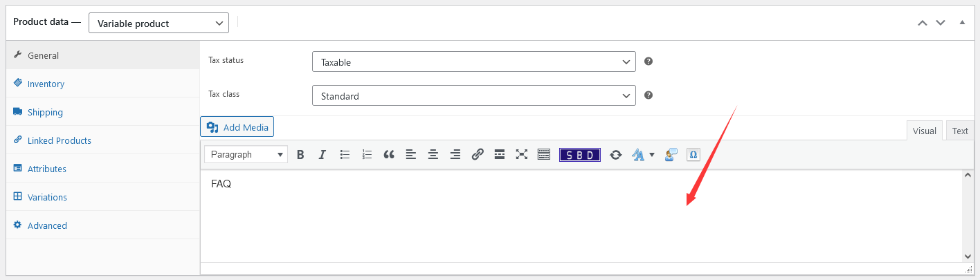The width and height of the screenshot is (980, 280).
Task: Collapse the Product data panel
Action: (x=962, y=22)
